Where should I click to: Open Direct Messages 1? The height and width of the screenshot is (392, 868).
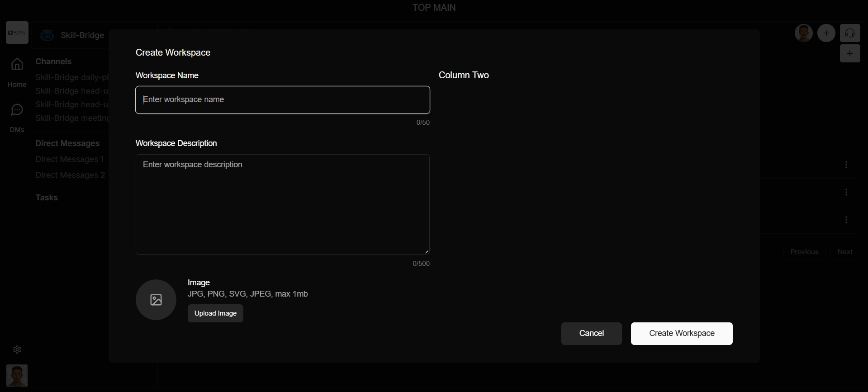(70, 159)
